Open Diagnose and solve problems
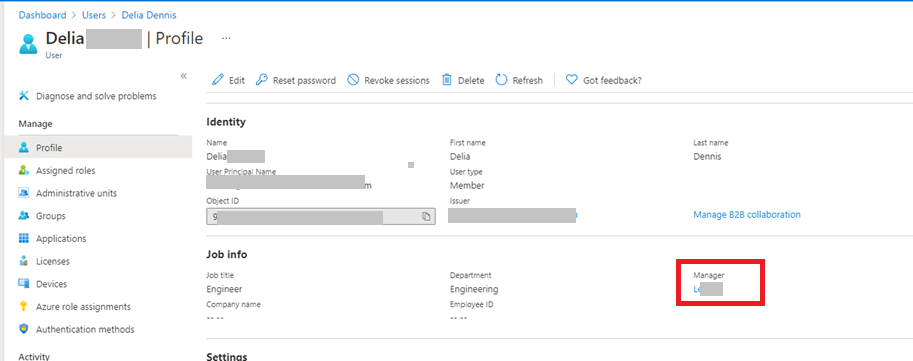This screenshot has width=913, height=361. coord(96,96)
